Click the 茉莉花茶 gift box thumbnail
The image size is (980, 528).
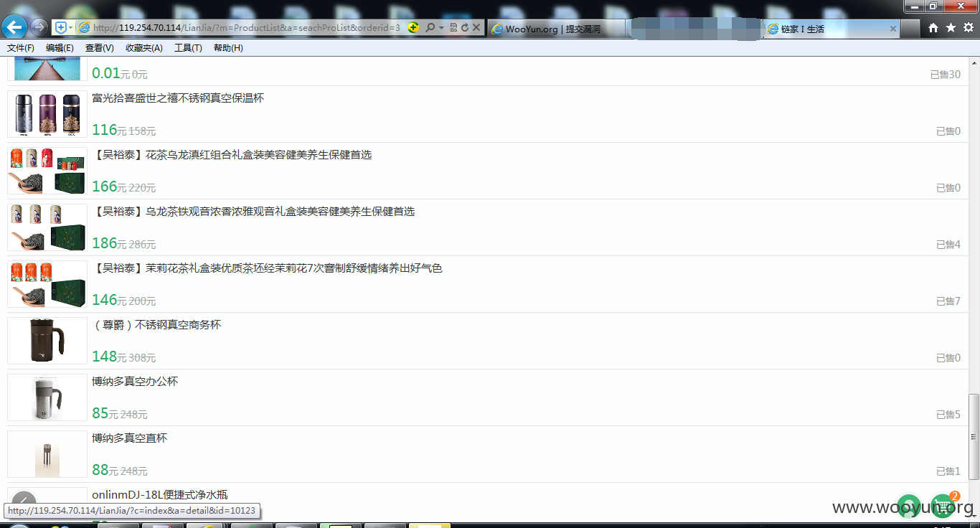pos(47,284)
